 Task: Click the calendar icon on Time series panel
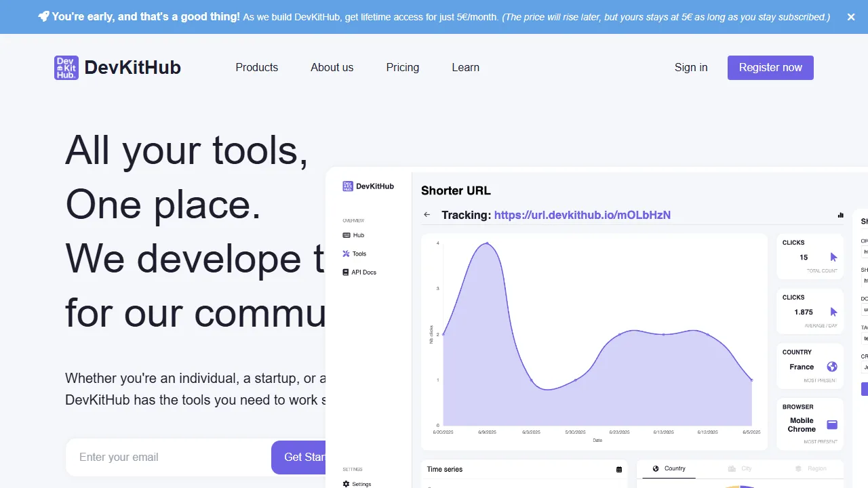[618, 468]
